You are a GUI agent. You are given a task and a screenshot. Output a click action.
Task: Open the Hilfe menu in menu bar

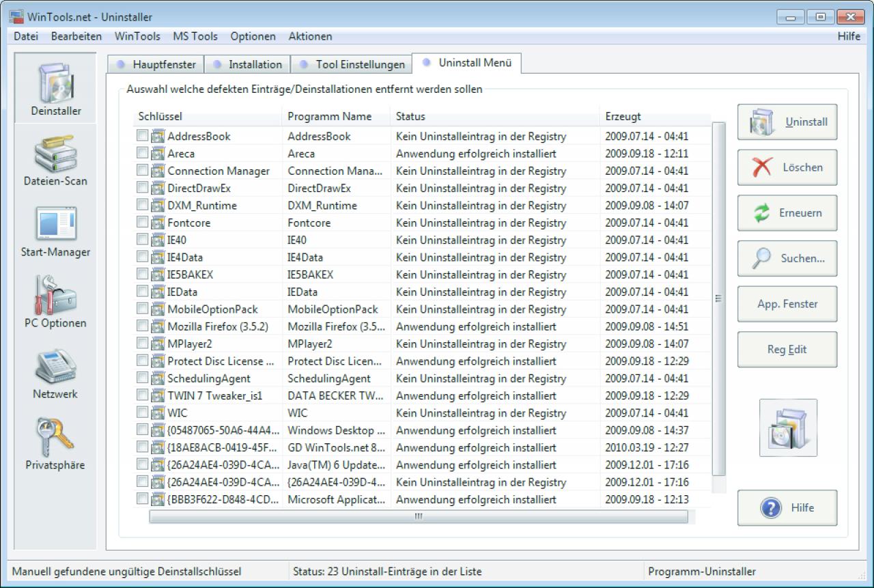(849, 36)
